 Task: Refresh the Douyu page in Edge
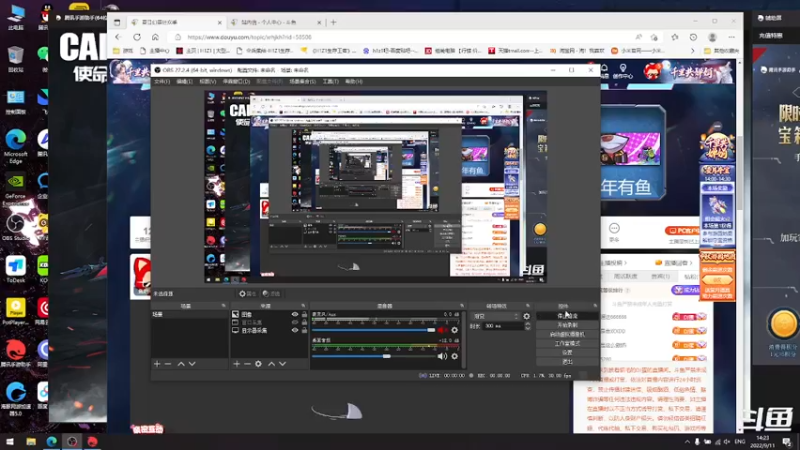137,37
